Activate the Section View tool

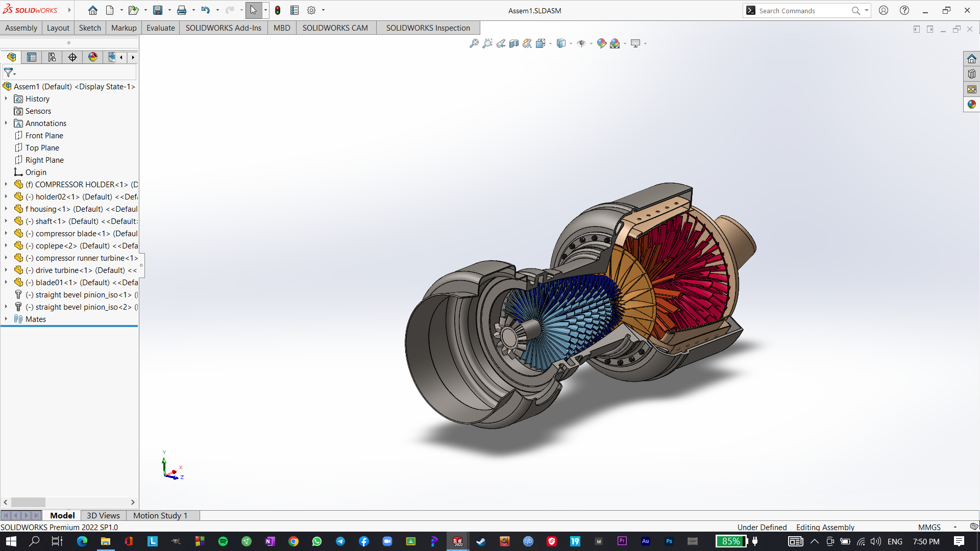tap(514, 43)
